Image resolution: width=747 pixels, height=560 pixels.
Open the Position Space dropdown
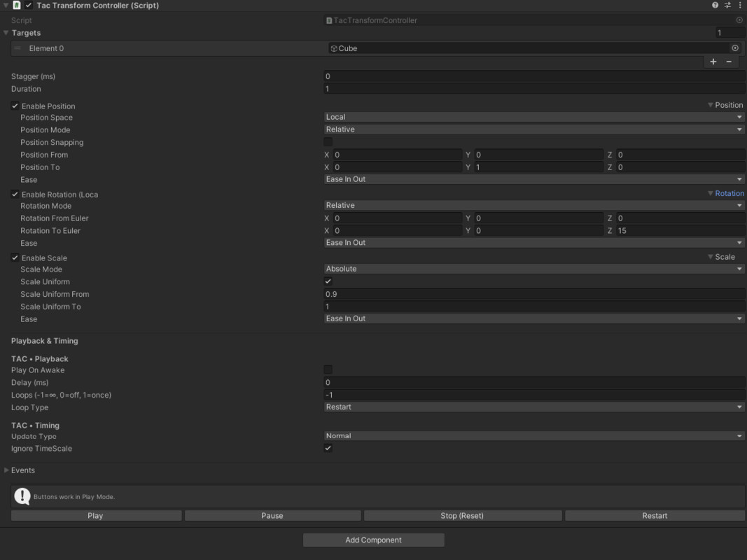pyautogui.click(x=533, y=117)
